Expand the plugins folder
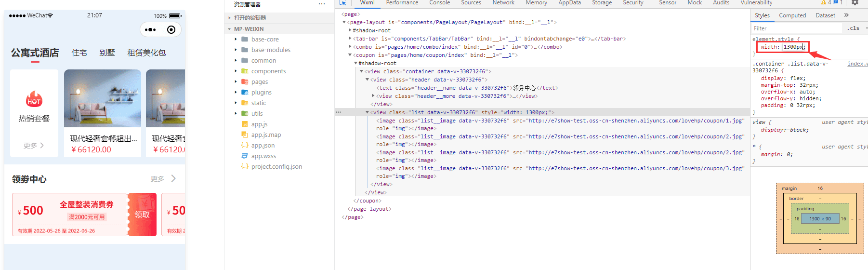 (236, 92)
